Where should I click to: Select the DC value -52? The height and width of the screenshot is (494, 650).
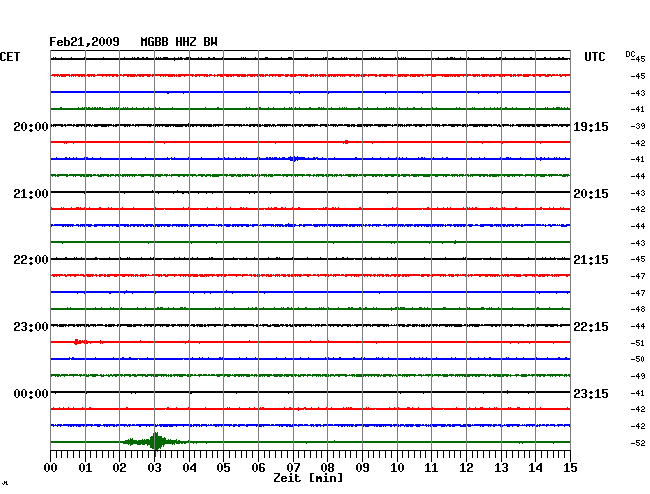pyautogui.click(x=638, y=443)
